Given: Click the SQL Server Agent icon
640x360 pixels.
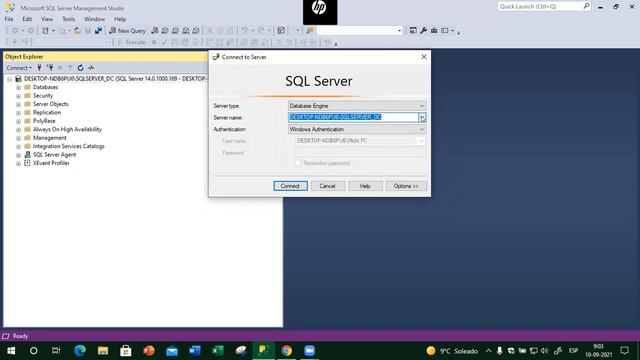Looking at the screenshot, I should (27, 155).
